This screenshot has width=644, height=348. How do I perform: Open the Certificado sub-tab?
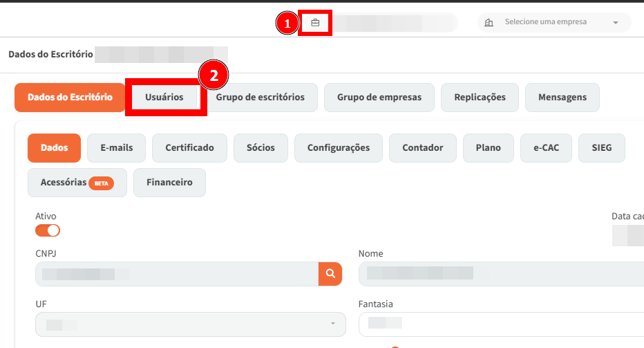pyautogui.click(x=189, y=147)
